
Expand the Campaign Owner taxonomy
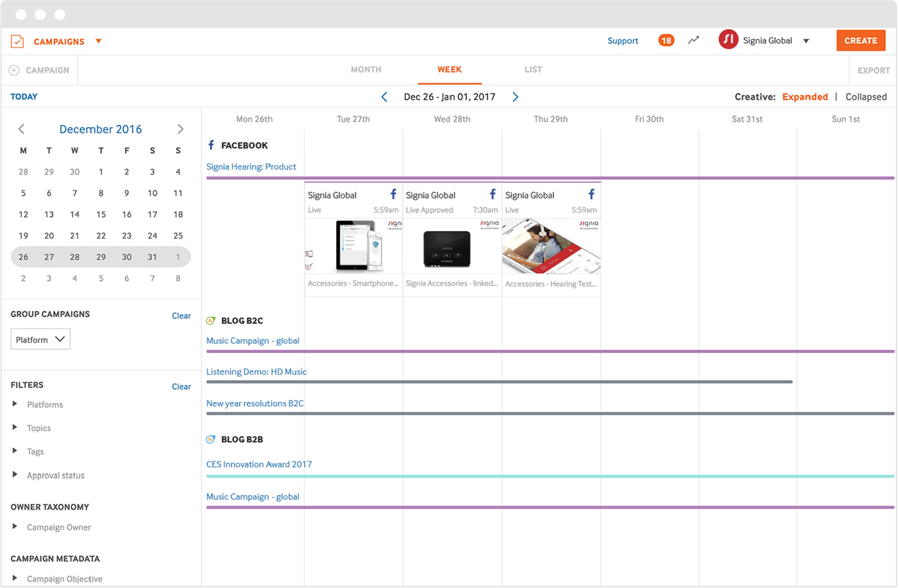click(x=15, y=527)
